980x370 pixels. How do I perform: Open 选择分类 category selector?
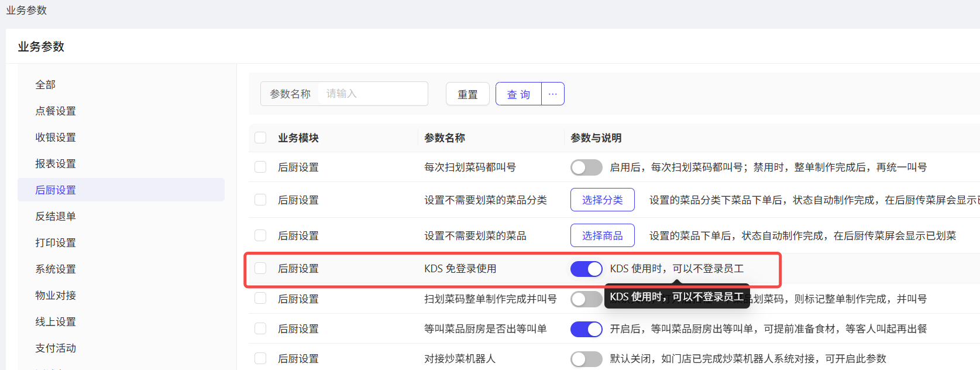pyautogui.click(x=602, y=200)
